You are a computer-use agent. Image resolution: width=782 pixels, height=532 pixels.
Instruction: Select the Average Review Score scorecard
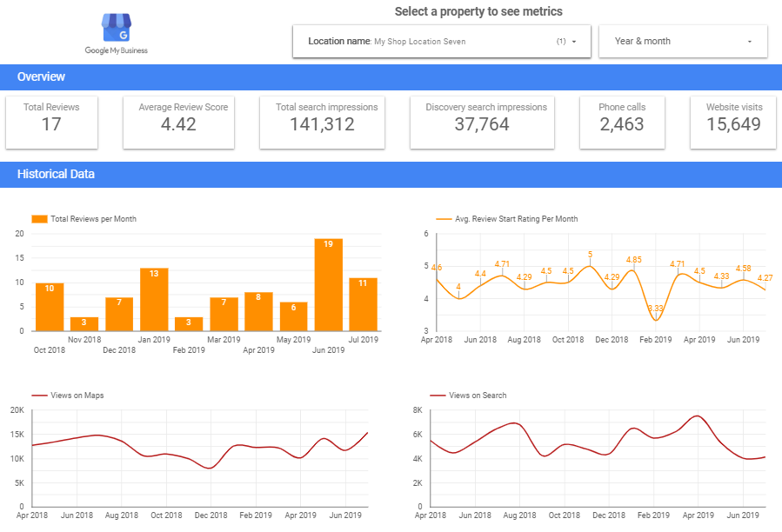pyautogui.click(x=178, y=122)
